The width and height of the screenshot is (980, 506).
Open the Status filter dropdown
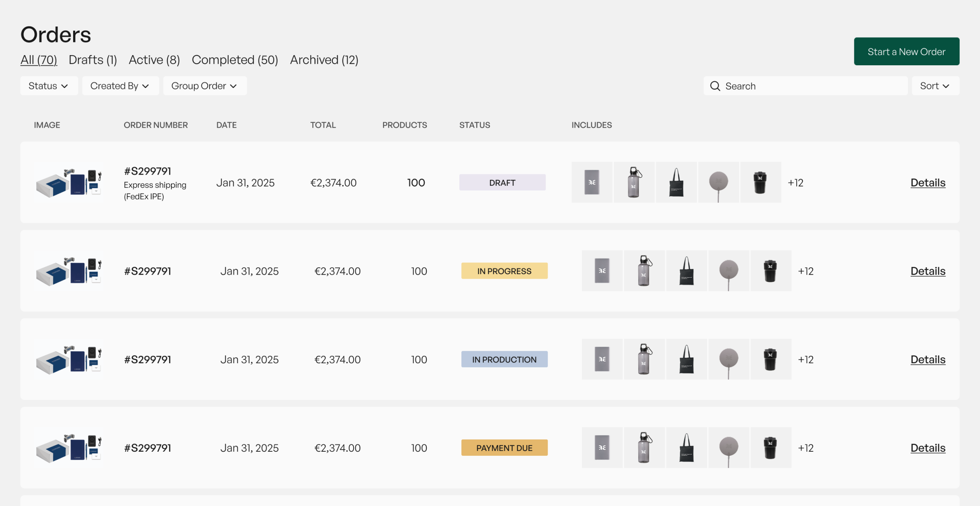coord(49,86)
